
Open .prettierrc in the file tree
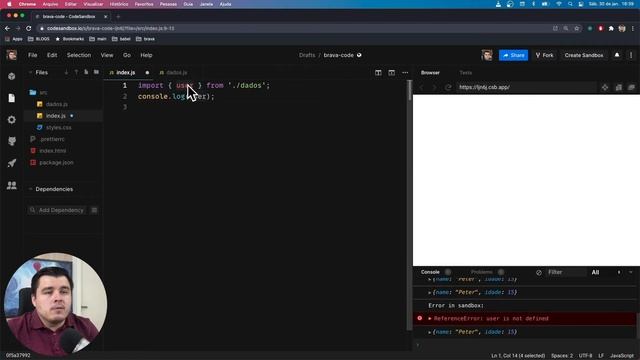click(x=52, y=139)
